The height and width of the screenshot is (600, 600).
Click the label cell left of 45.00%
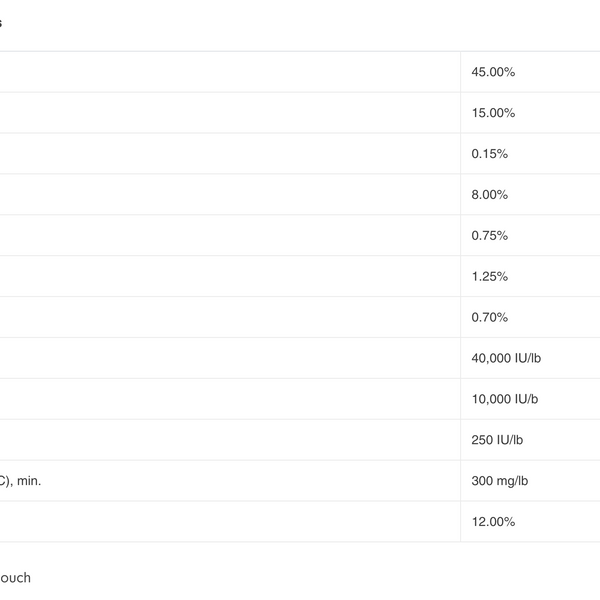[230, 72]
